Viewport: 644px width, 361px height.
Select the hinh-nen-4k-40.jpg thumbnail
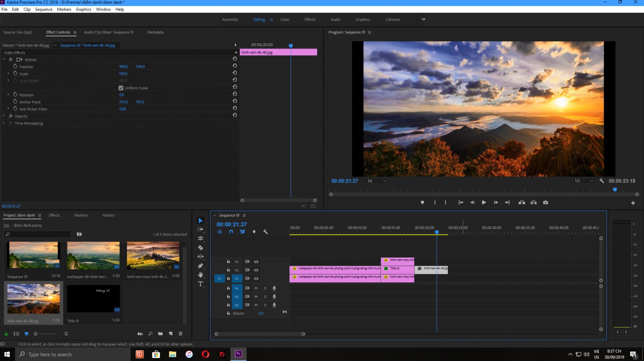(x=33, y=299)
